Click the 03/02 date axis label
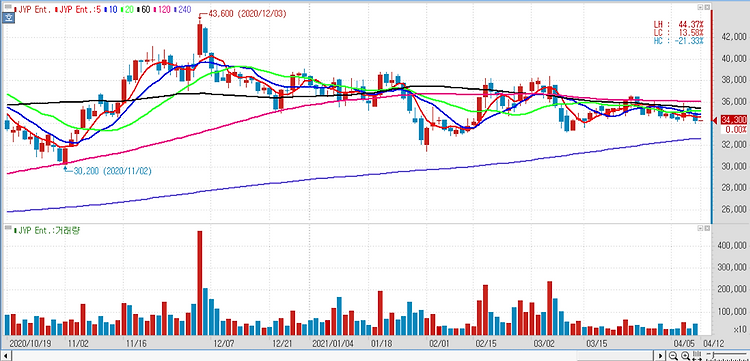 click(544, 343)
